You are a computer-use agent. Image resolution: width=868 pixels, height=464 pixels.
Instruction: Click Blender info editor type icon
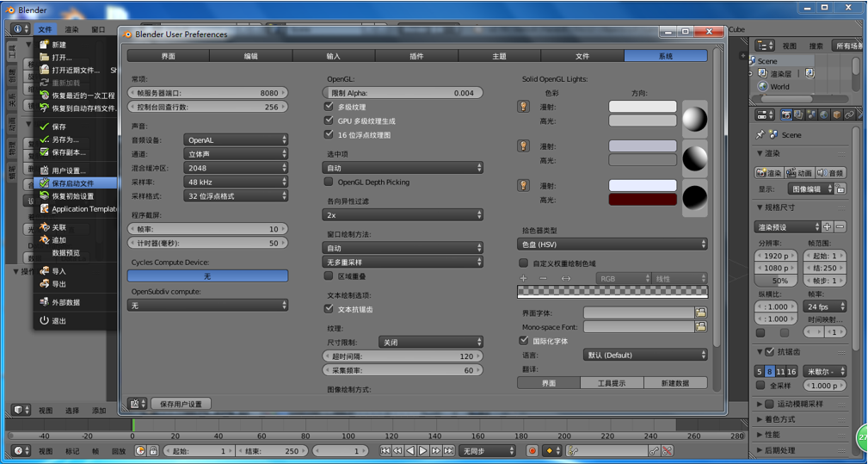[x=21, y=28]
